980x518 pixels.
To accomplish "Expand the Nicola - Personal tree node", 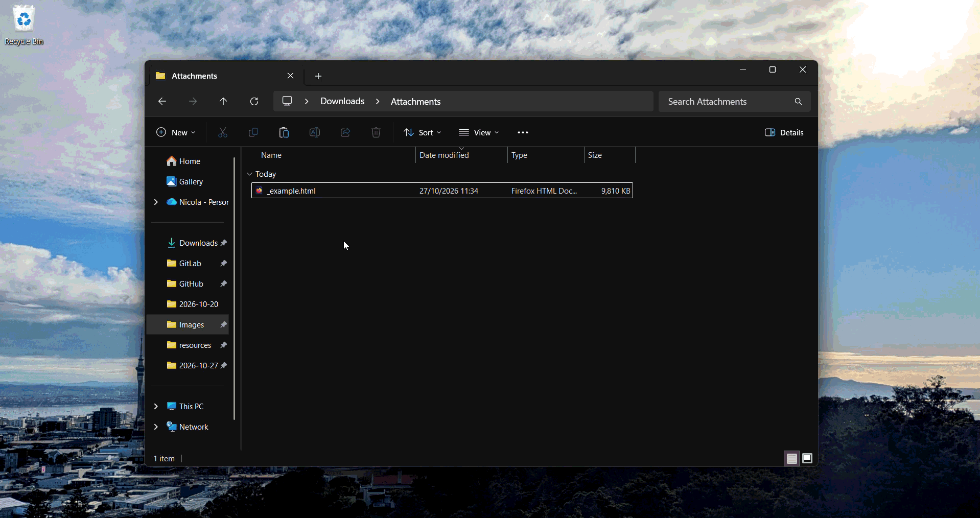I will tap(156, 202).
